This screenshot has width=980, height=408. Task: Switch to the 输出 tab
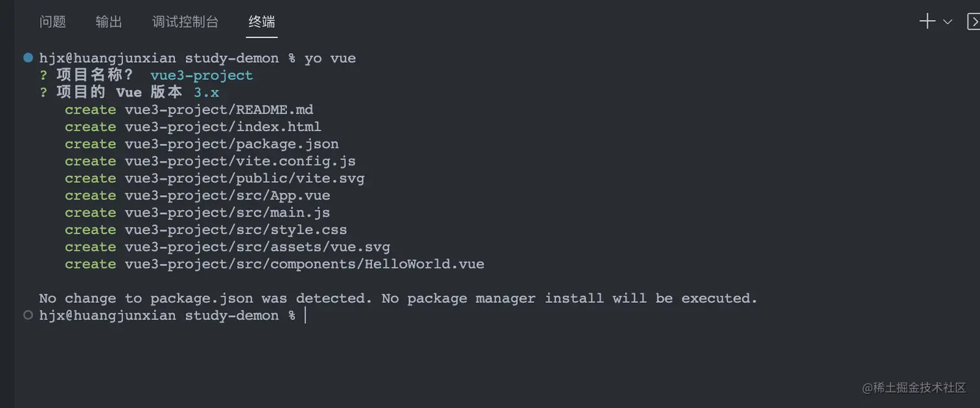[x=109, y=22]
